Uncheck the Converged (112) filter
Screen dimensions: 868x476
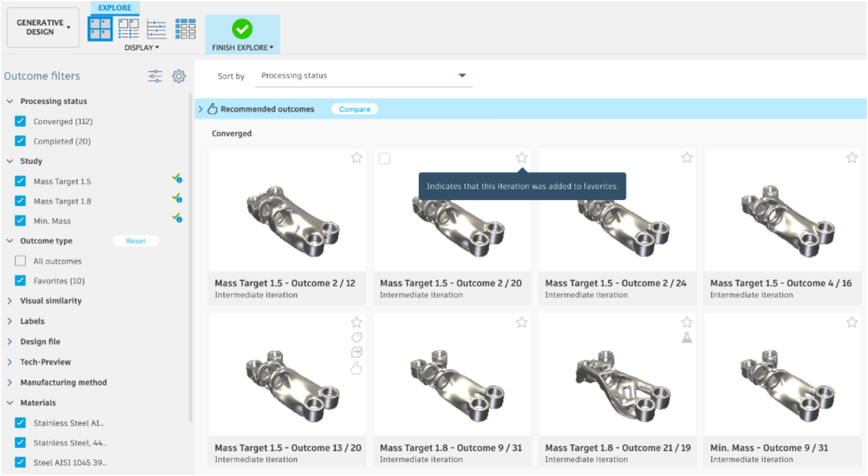click(20, 121)
